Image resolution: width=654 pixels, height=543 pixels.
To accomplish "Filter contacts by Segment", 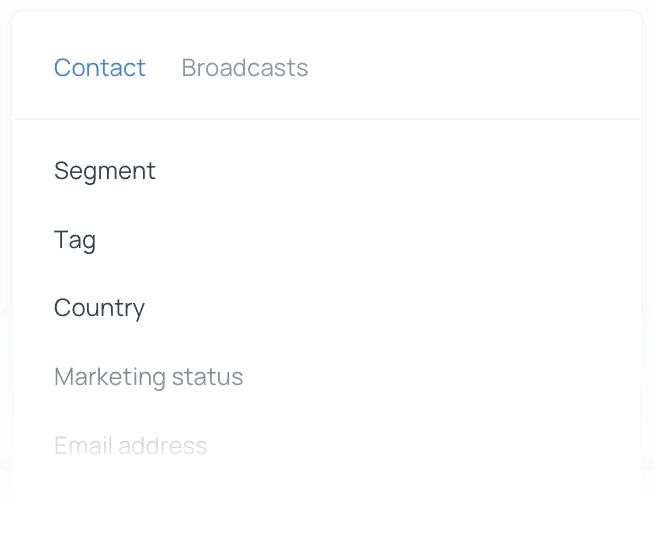I will (105, 171).
